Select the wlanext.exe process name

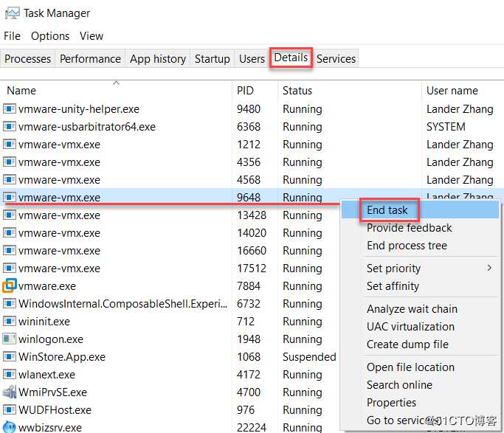(47, 374)
